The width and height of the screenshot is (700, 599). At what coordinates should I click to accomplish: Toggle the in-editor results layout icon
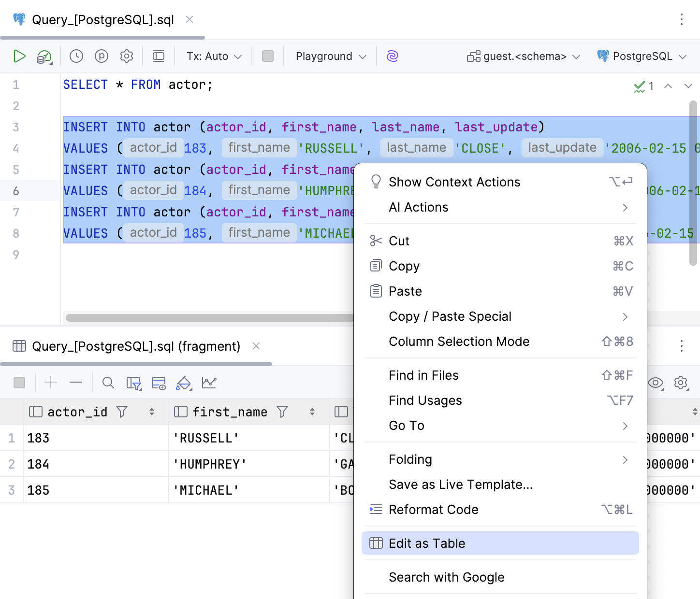[x=158, y=56]
